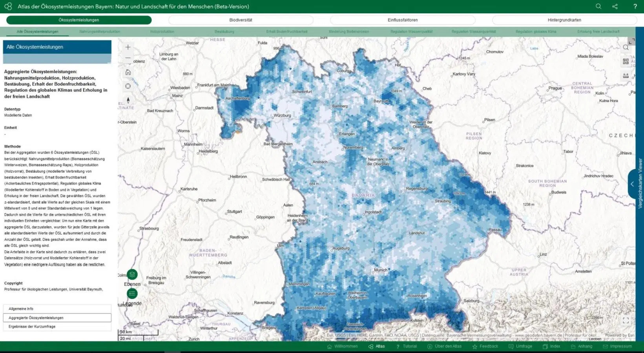Select the Allgemeine Info panel entry
The width and height of the screenshot is (644, 353).
(57, 309)
